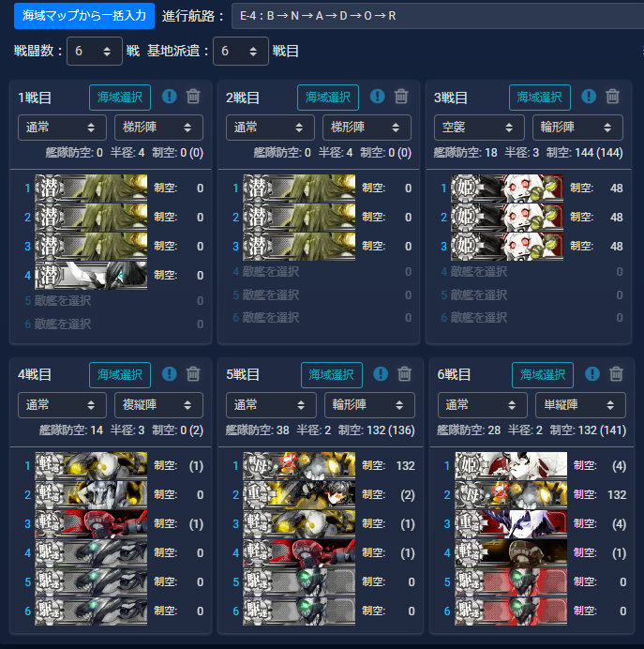The image size is (644, 649).
Task: Show info alert icon for 6戦目
Action: pos(592,374)
